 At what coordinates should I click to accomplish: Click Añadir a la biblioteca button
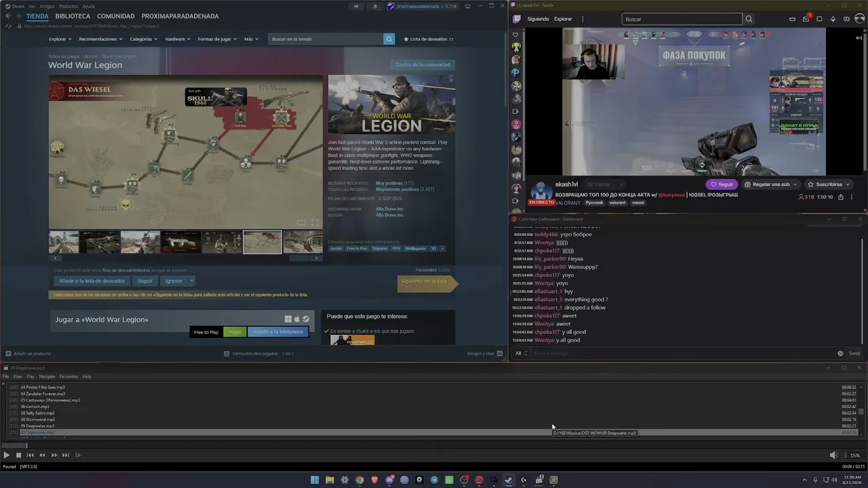[x=279, y=332]
